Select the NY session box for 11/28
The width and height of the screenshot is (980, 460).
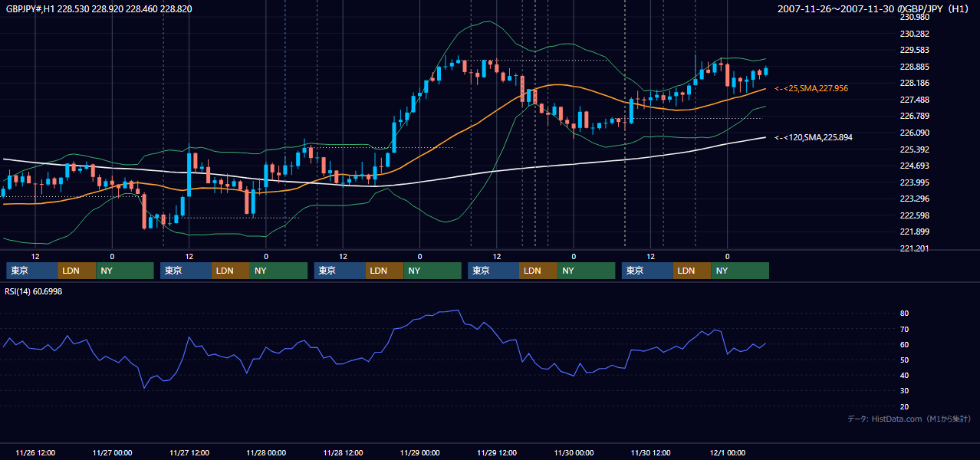pos(432,271)
